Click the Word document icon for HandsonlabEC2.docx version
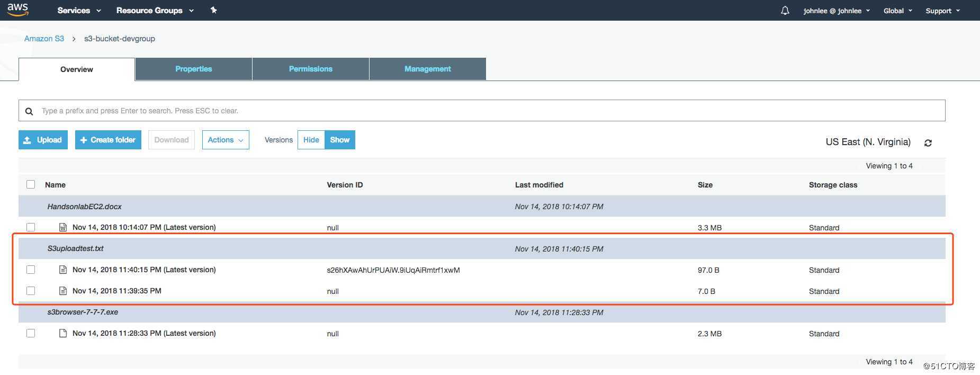 (63, 227)
